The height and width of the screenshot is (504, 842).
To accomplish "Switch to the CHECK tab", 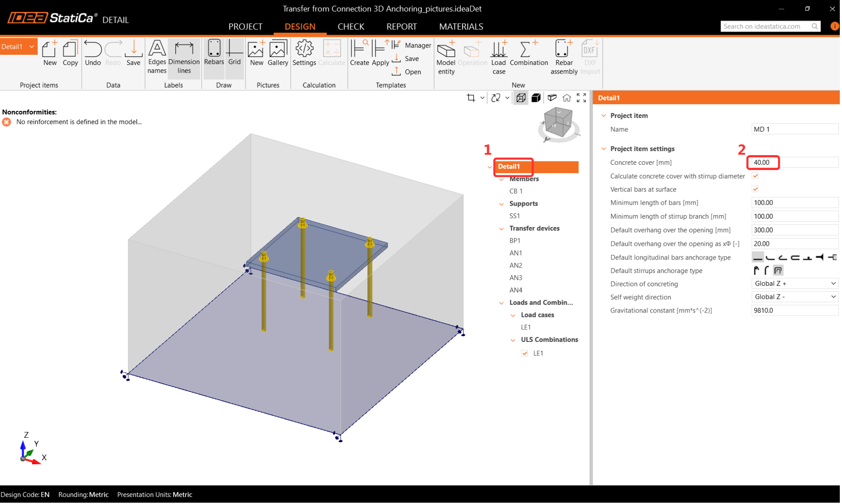I will (350, 26).
